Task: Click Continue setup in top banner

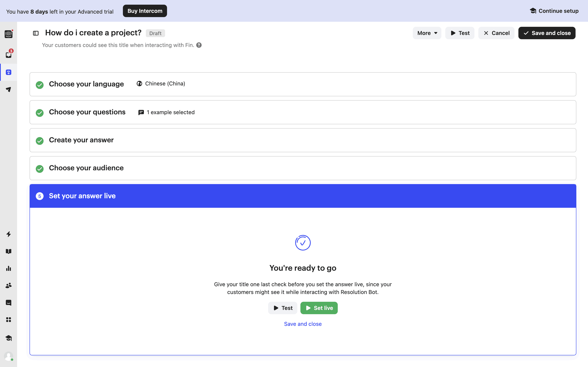Action: click(x=554, y=11)
